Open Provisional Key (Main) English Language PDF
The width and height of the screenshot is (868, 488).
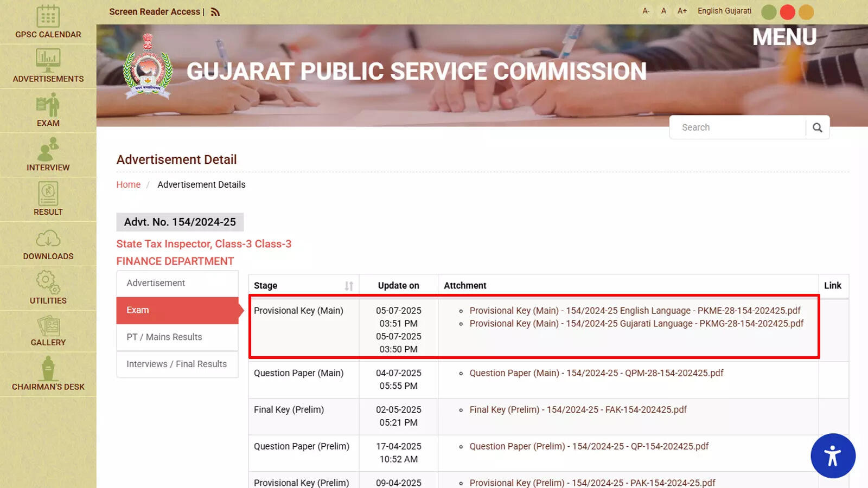tap(635, 311)
